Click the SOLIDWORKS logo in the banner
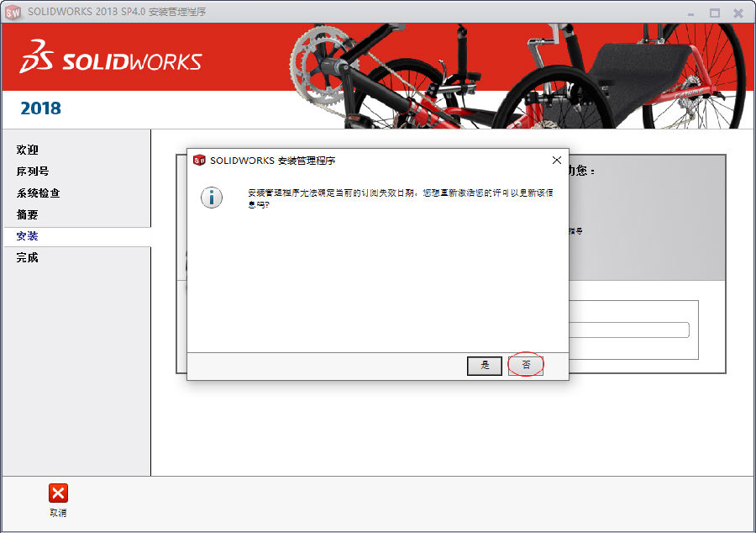Image resolution: width=756 pixels, height=533 pixels. (x=110, y=57)
